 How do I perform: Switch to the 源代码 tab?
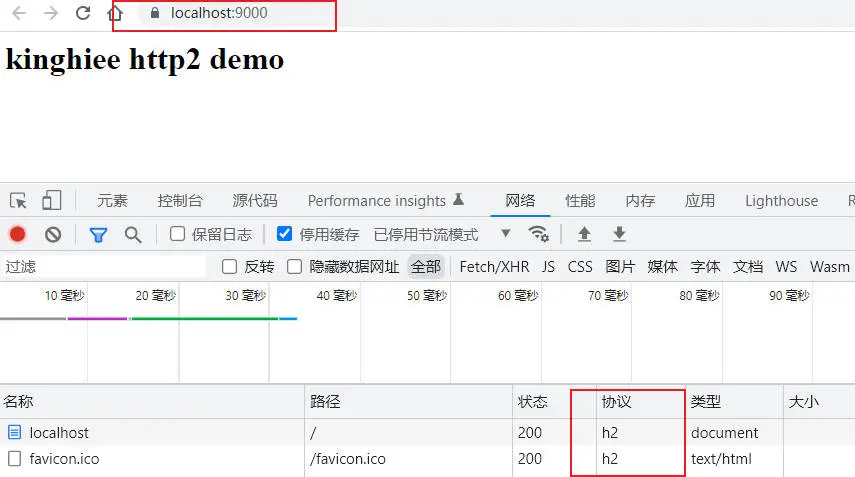tap(255, 201)
